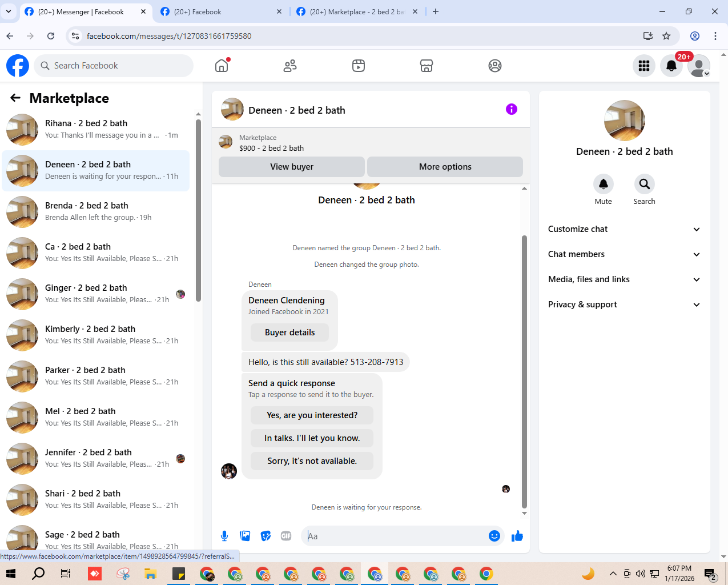Open the Marketplace storefront icon

pyautogui.click(x=427, y=66)
